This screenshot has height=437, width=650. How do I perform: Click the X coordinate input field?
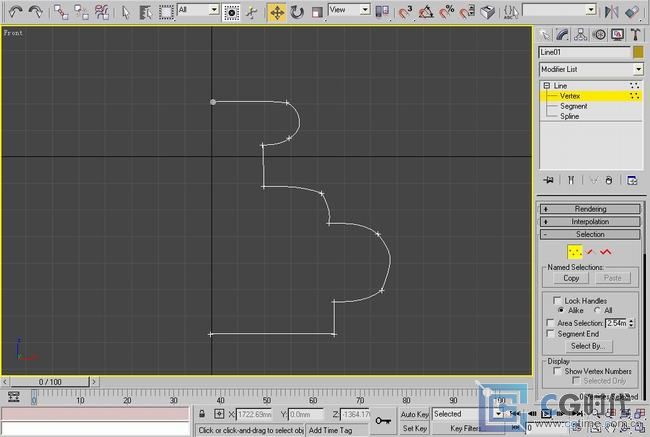coord(255,413)
